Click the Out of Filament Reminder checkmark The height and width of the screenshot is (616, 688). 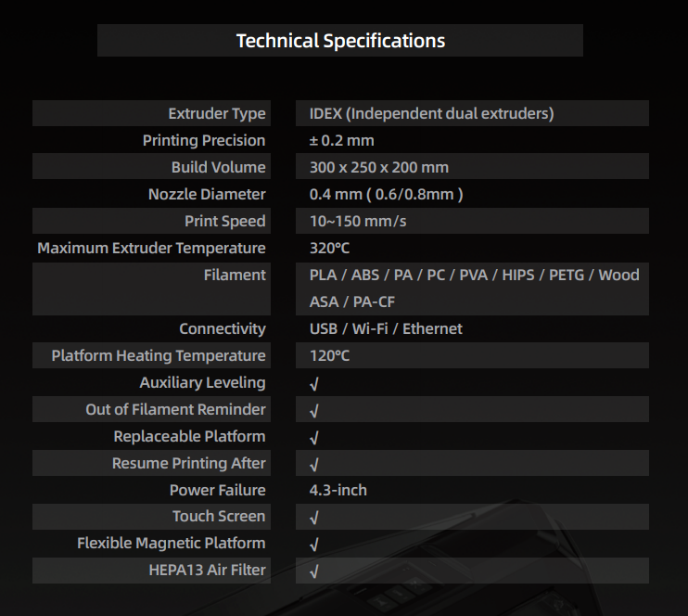point(314,410)
